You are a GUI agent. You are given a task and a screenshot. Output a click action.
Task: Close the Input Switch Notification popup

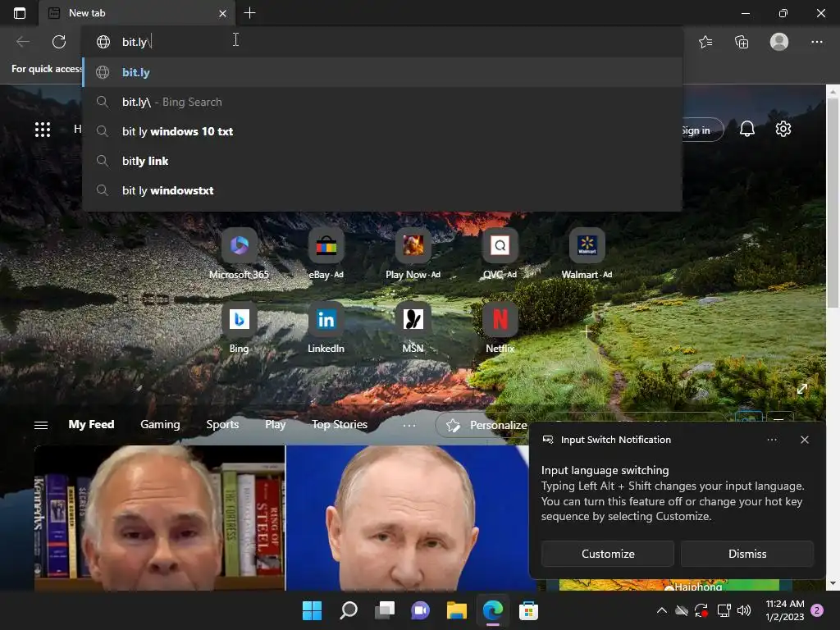point(804,440)
